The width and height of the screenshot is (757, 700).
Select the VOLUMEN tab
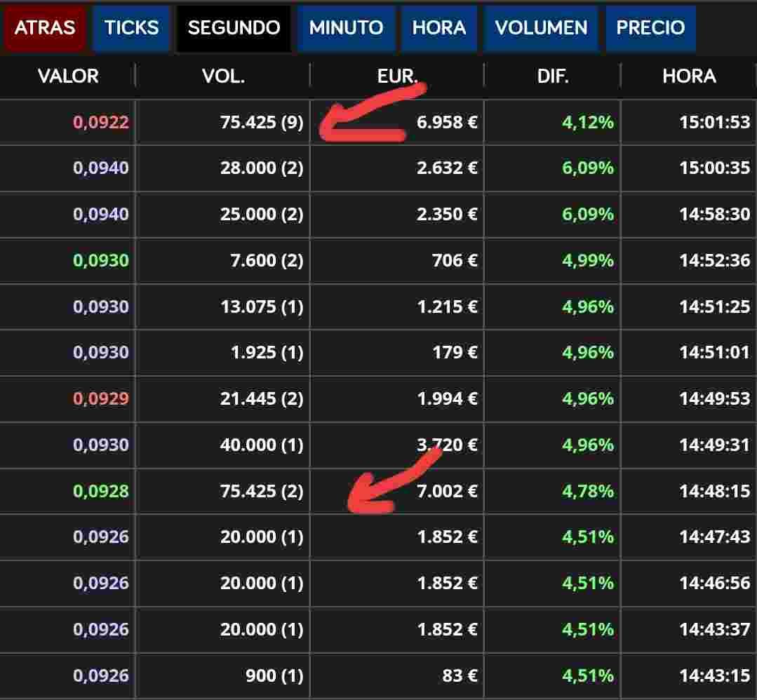[x=541, y=28]
